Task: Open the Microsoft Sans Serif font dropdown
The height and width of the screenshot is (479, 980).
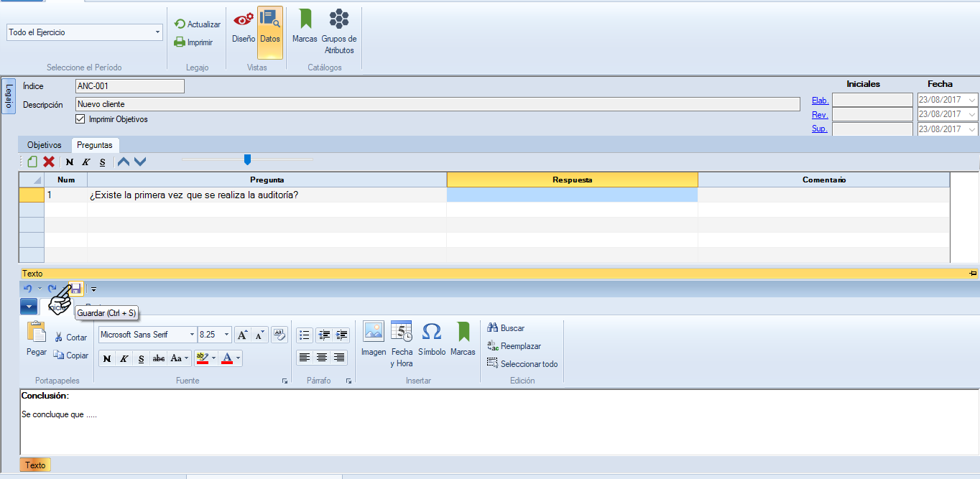Action: point(192,335)
